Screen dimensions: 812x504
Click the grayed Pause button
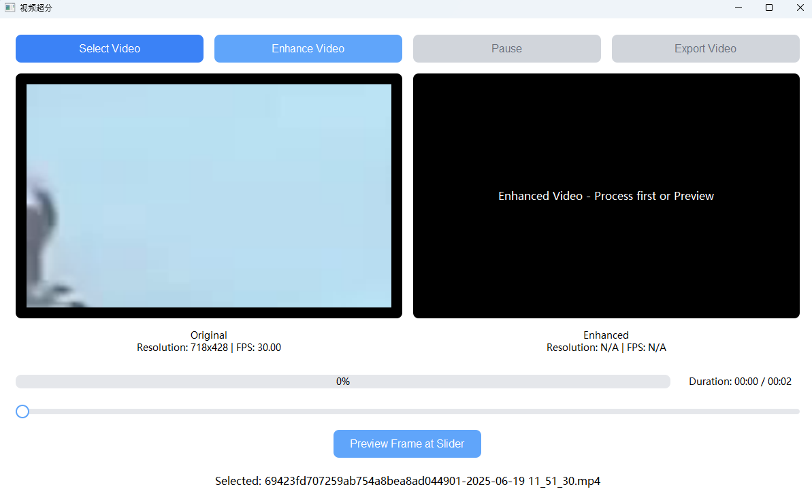506,49
